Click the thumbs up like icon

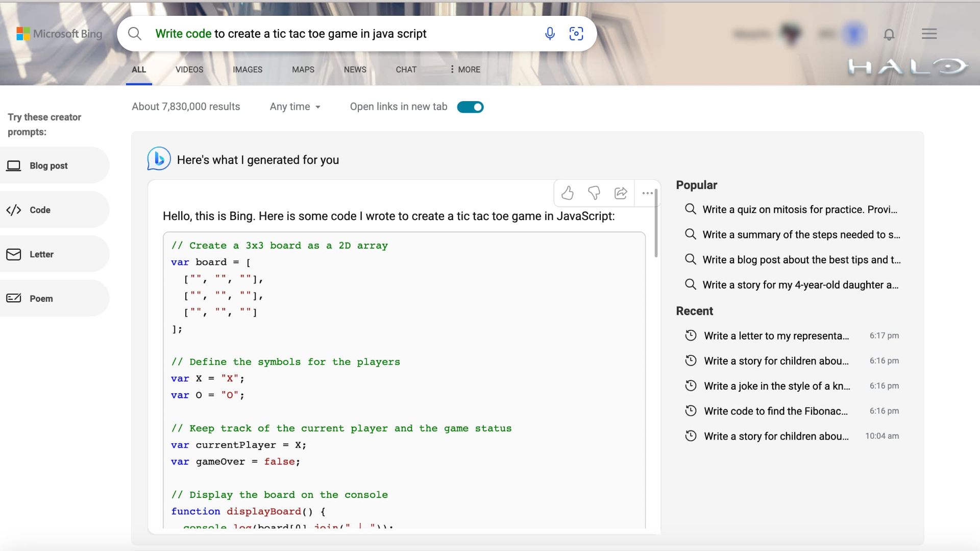coord(567,193)
